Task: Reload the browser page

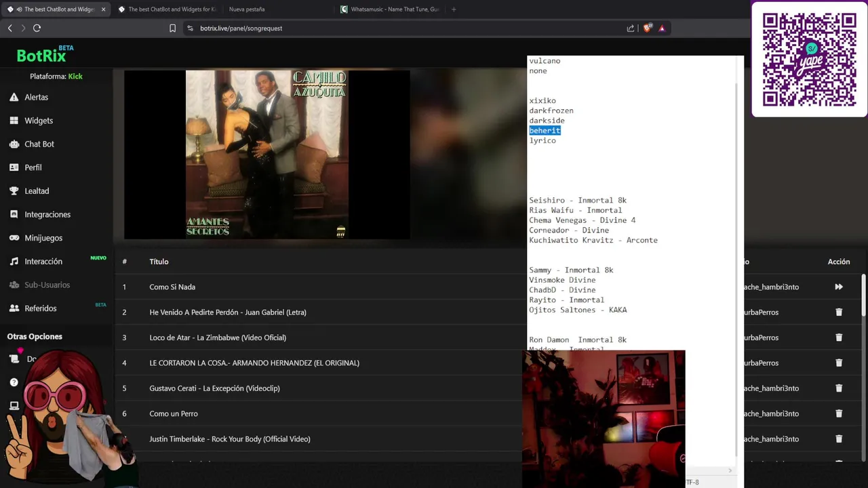Action: [x=37, y=28]
